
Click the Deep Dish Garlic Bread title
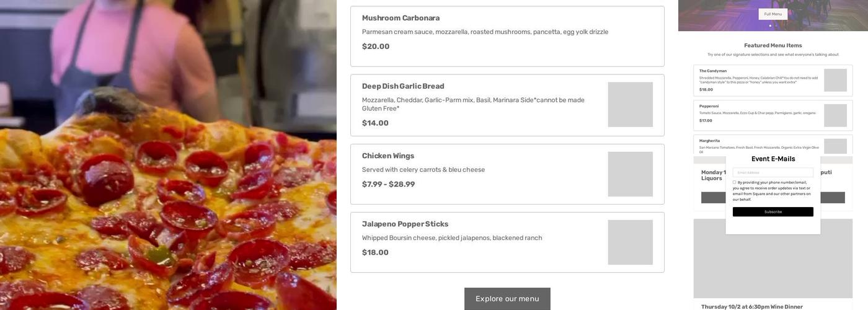coord(403,86)
